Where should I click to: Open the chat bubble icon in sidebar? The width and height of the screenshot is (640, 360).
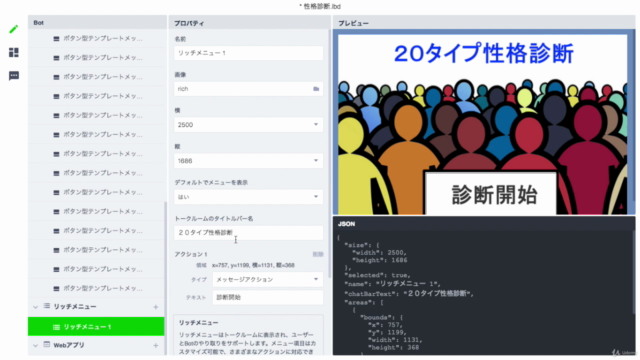pos(13,76)
